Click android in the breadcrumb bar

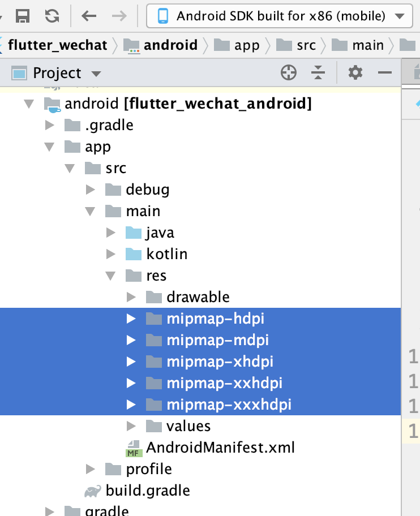tap(172, 45)
